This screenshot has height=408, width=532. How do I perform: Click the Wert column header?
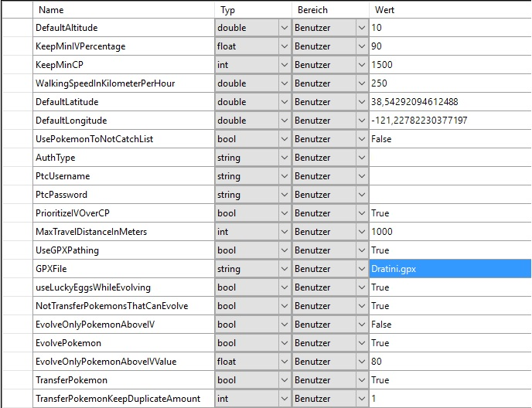[x=448, y=10]
